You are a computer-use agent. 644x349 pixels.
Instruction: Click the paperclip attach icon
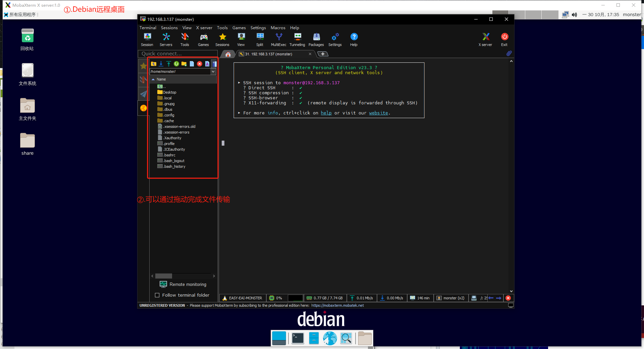tap(509, 53)
